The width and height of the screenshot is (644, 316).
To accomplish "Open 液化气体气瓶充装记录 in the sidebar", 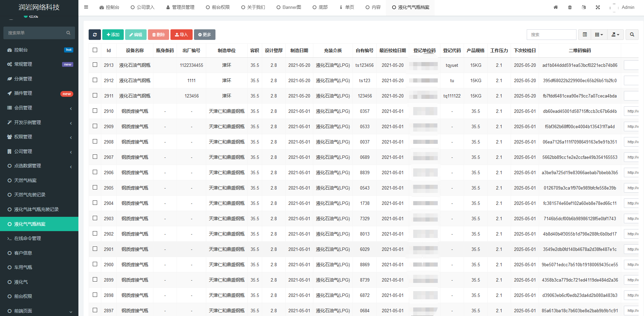I will click(39, 209).
